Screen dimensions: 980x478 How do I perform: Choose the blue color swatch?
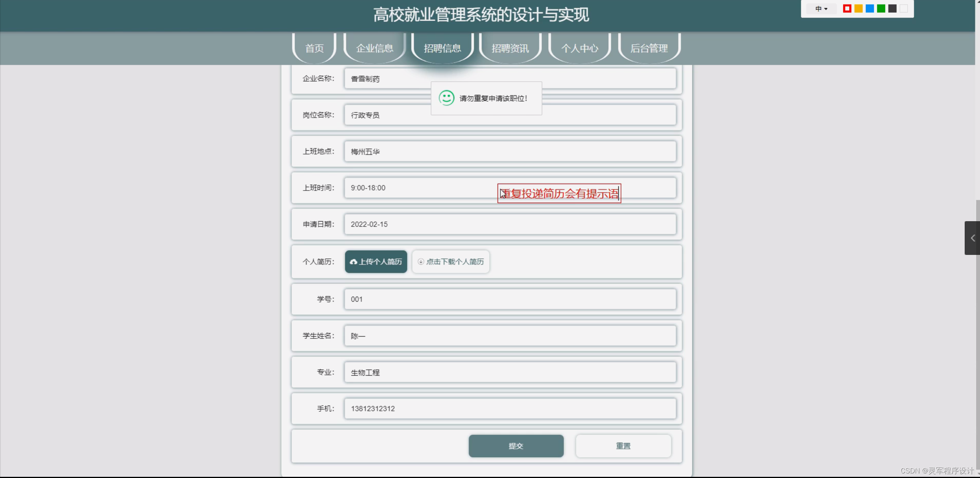pos(870,9)
